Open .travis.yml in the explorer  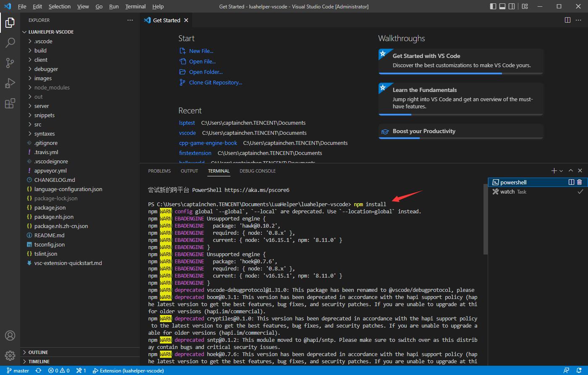tap(80, 152)
